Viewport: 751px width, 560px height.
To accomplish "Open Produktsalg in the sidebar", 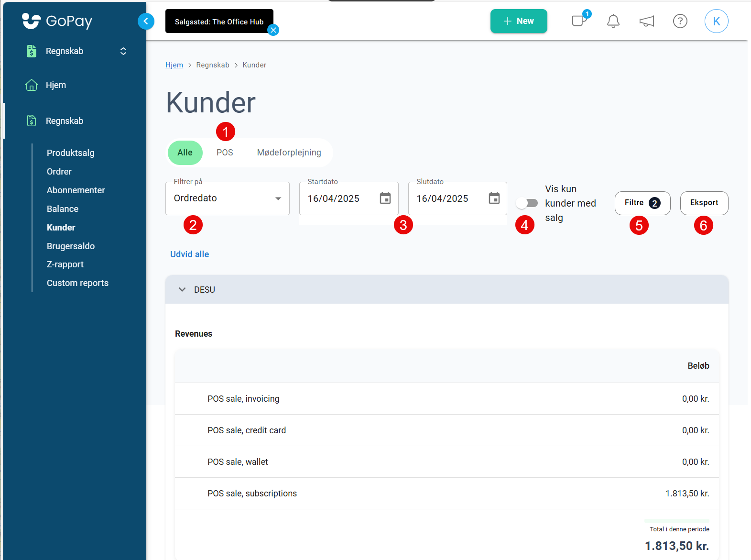I will point(71,153).
